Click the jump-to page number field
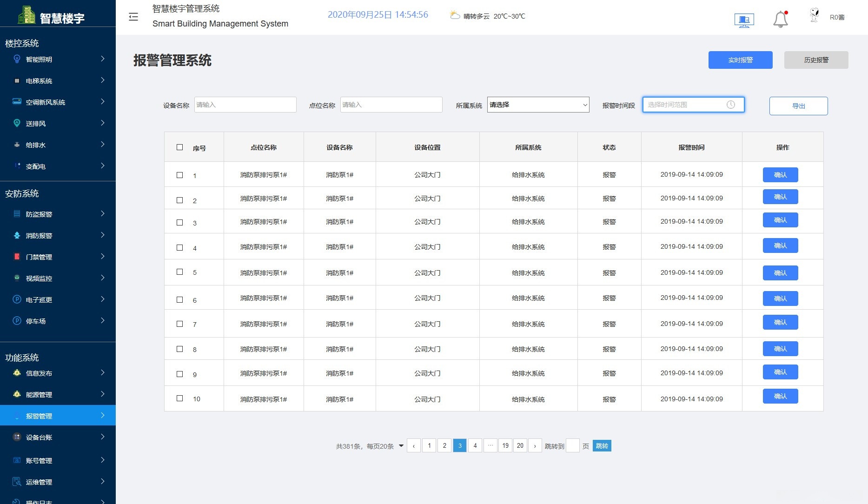 pyautogui.click(x=573, y=445)
